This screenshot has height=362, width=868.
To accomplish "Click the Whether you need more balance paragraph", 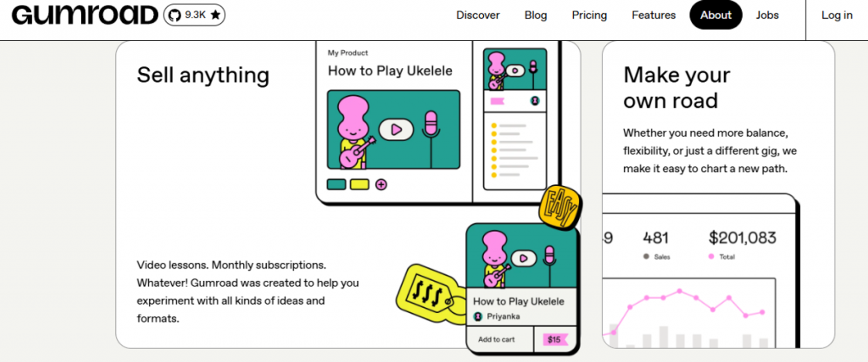I will click(x=710, y=150).
